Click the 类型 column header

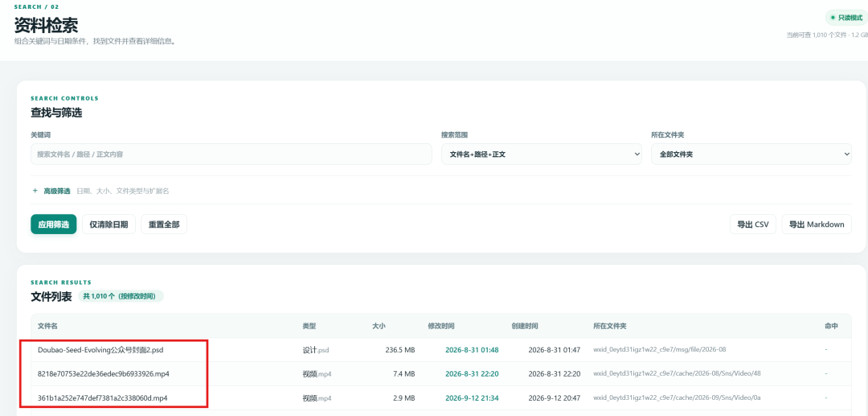pyautogui.click(x=309, y=326)
